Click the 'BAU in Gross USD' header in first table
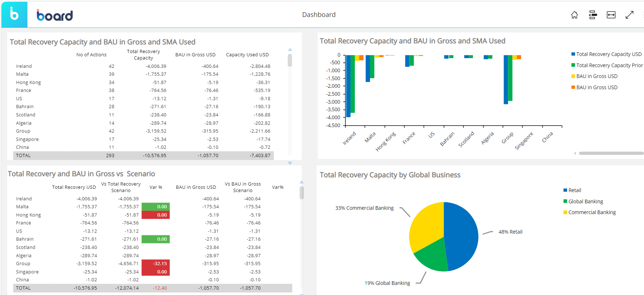The image size is (644, 295). point(195,55)
